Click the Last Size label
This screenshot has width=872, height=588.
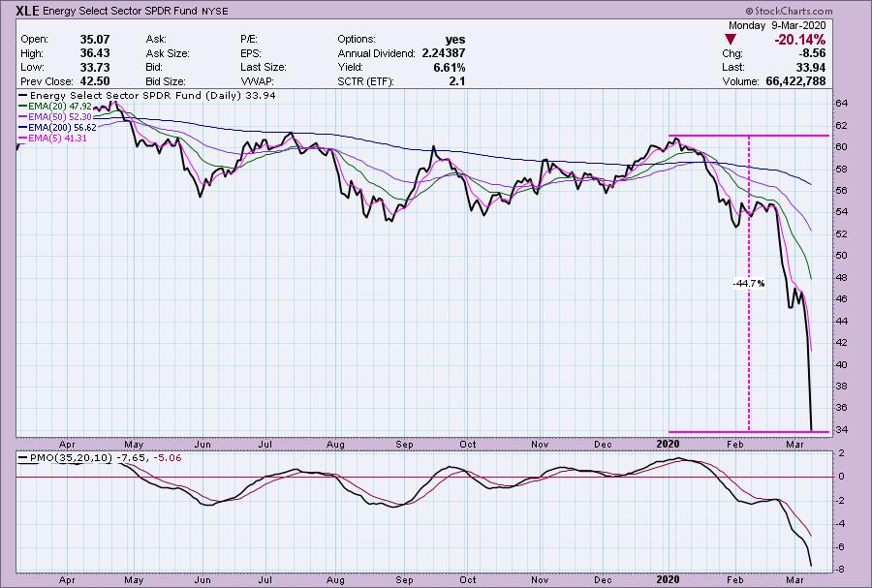click(x=263, y=67)
